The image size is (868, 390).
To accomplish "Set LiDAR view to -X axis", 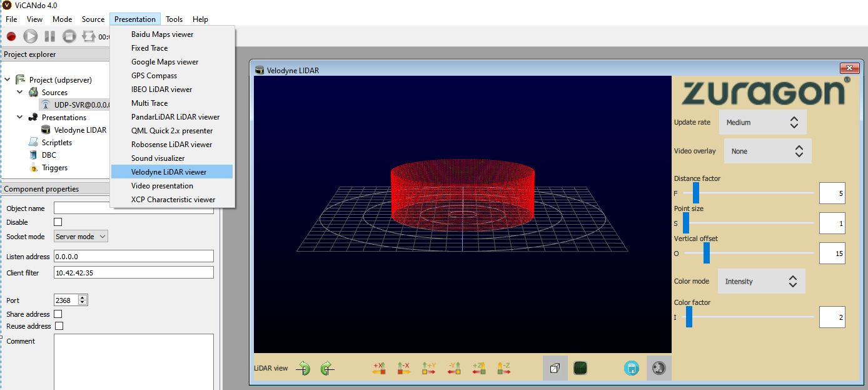I will pos(403,368).
